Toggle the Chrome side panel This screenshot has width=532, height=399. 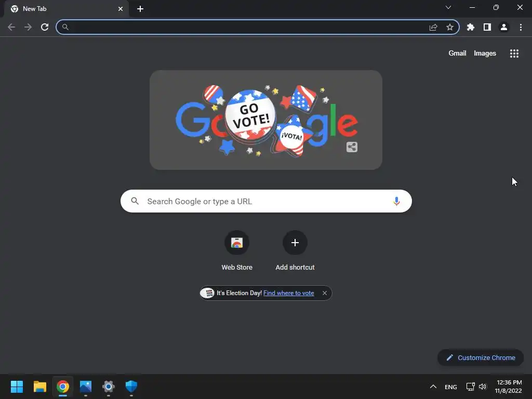click(x=487, y=27)
